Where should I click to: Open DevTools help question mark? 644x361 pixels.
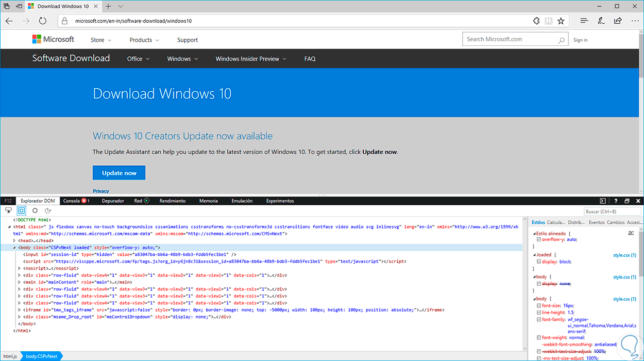pyautogui.click(x=616, y=201)
